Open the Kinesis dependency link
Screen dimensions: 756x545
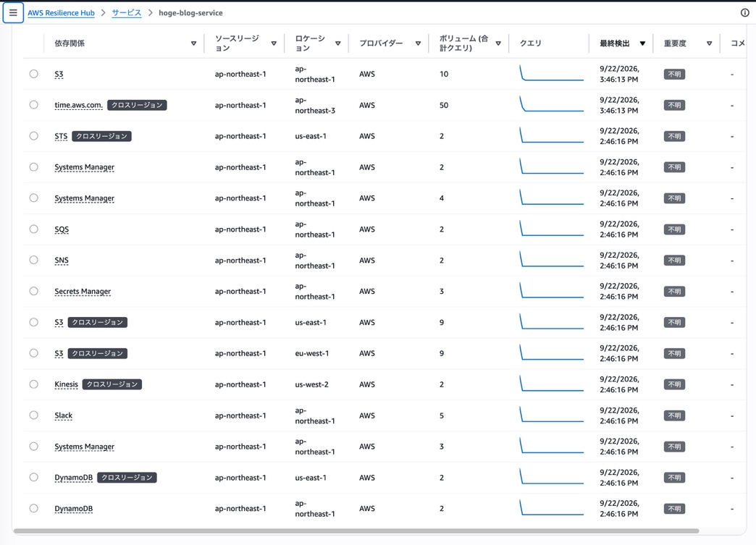66,384
